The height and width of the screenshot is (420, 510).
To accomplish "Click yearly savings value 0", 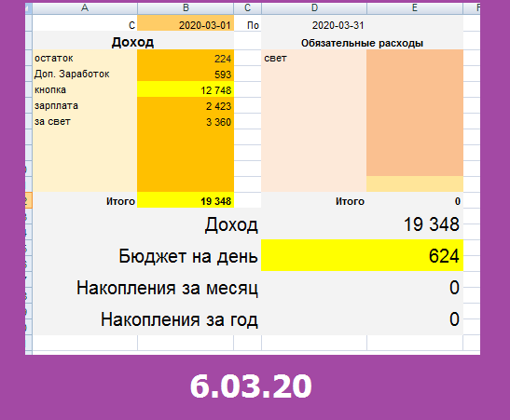I will (x=454, y=319).
